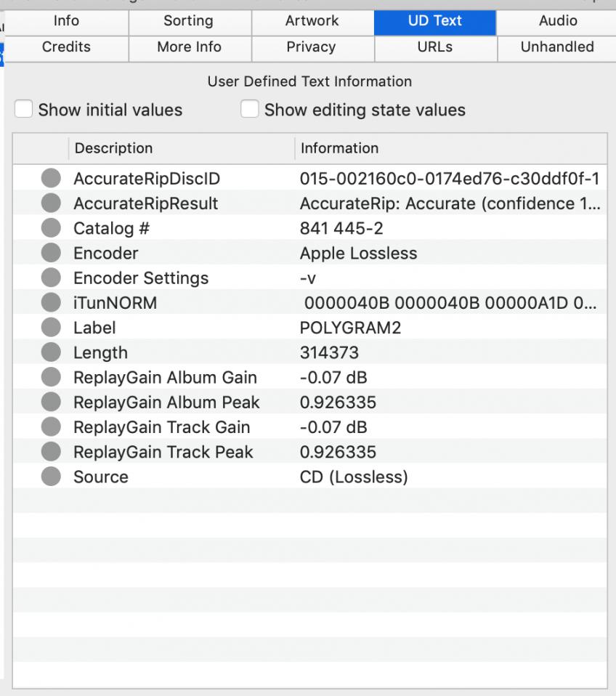Switch to the Artwork tab
The image size is (616, 696).
[312, 21]
